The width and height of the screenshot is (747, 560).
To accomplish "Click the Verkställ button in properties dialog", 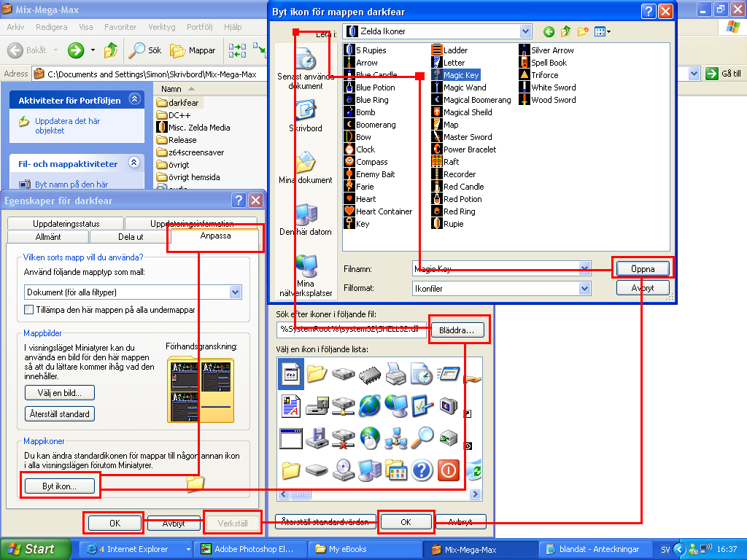I will point(233,524).
